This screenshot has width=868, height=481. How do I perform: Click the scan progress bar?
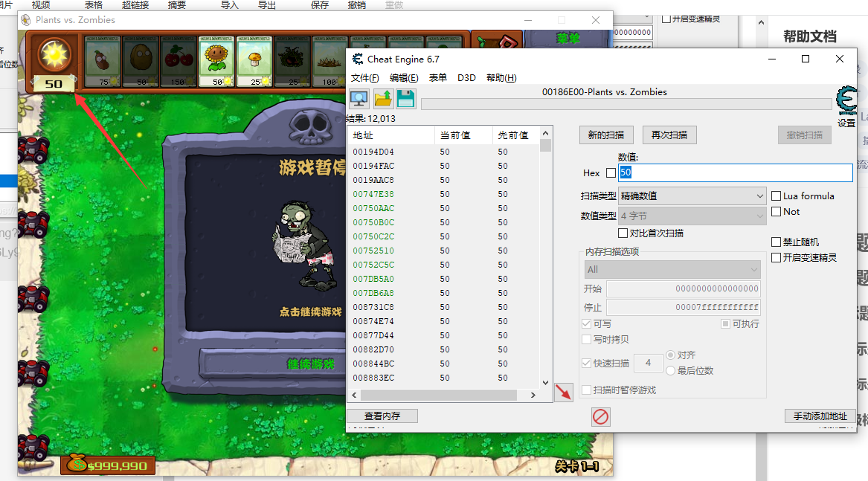click(x=626, y=104)
